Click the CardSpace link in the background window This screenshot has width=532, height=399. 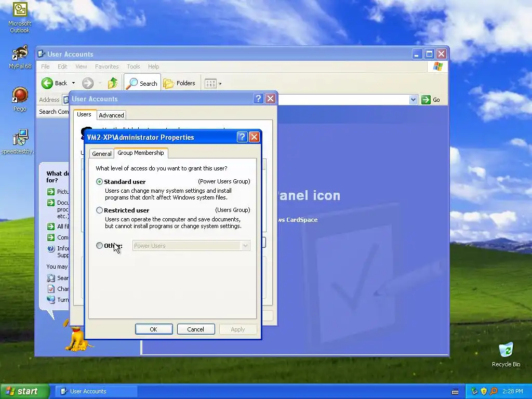299,220
